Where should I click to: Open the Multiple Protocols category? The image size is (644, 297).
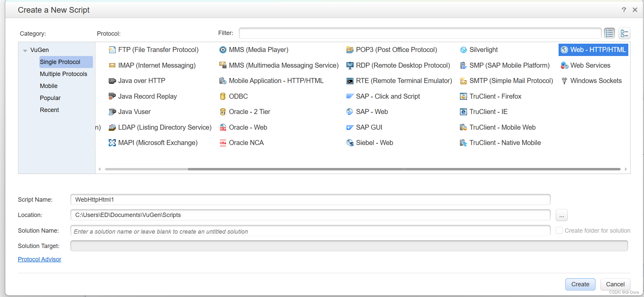[x=63, y=74]
